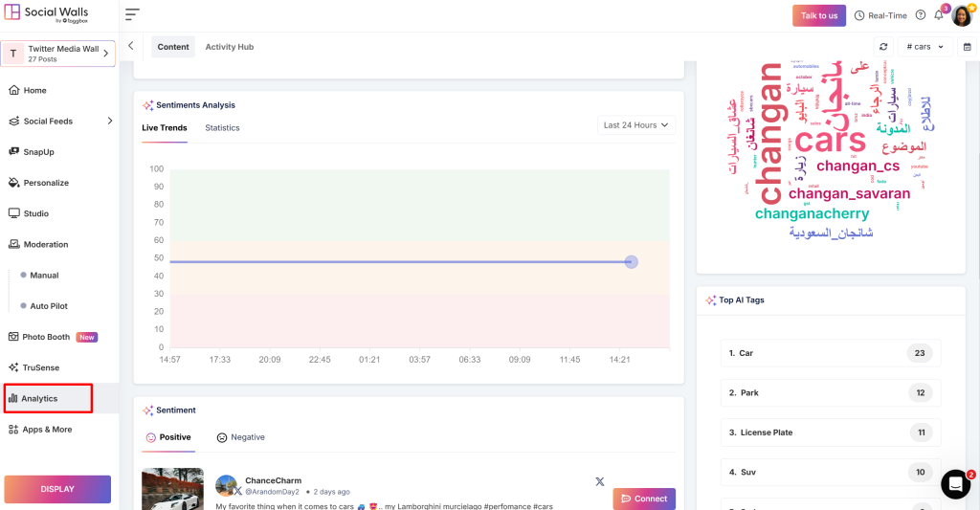The image size is (980, 510).
Task: Click the Home icon in sidebar
Action: [13, 90]
